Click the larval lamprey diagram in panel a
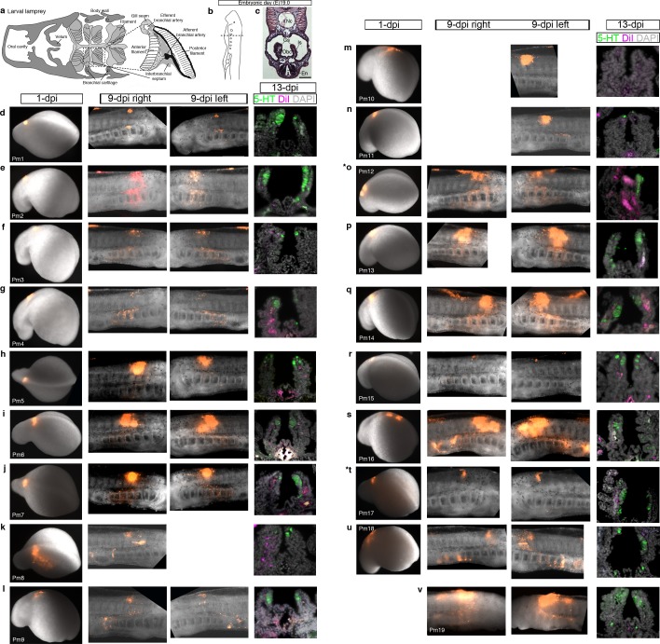The height and width of the screenshot is (644, 660). point(103,45)
